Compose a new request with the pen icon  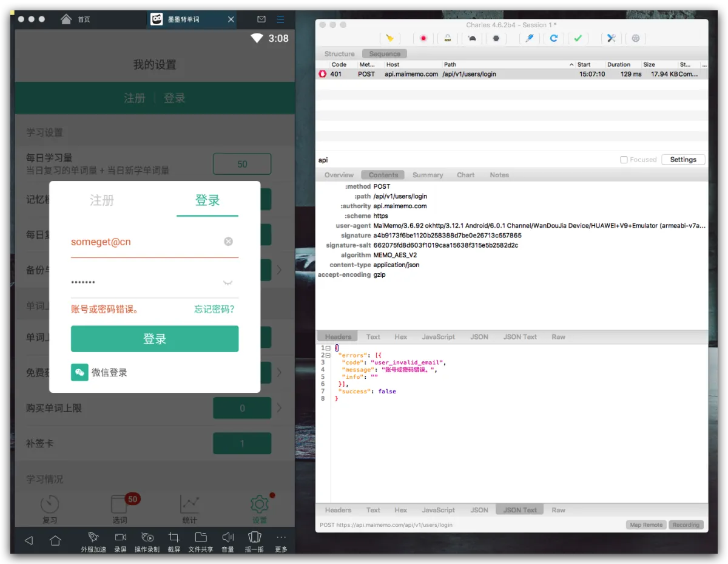(x=529, y=38)
